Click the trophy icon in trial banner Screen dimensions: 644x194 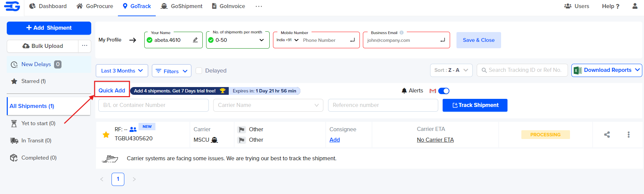point(222,91)
